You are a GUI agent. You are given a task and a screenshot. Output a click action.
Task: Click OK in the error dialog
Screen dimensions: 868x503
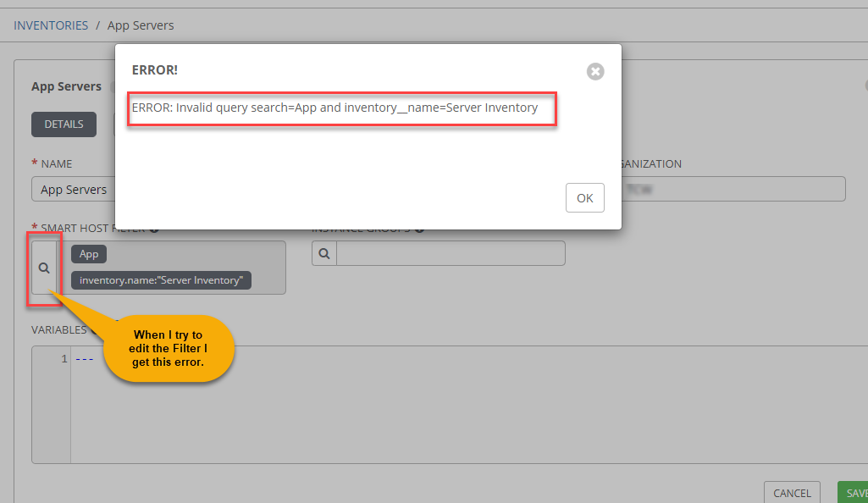[x=584, y=197]
